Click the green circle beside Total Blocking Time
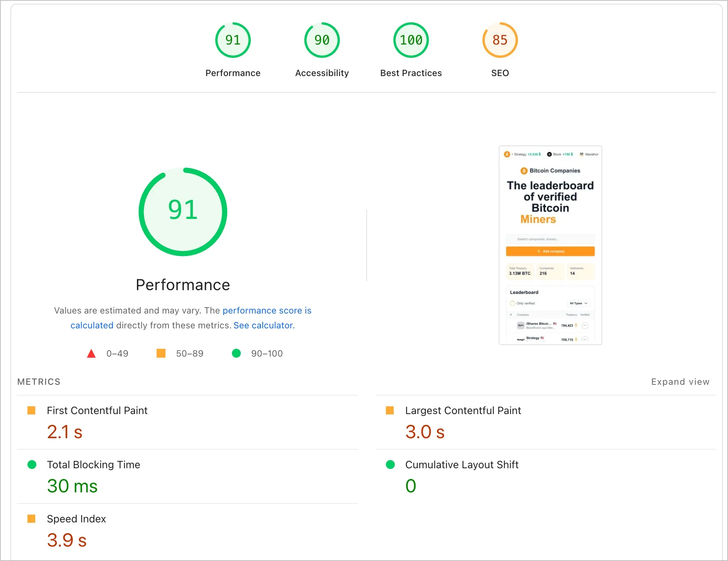The width and height of the screenshot is (728, 561). (32, 465)
